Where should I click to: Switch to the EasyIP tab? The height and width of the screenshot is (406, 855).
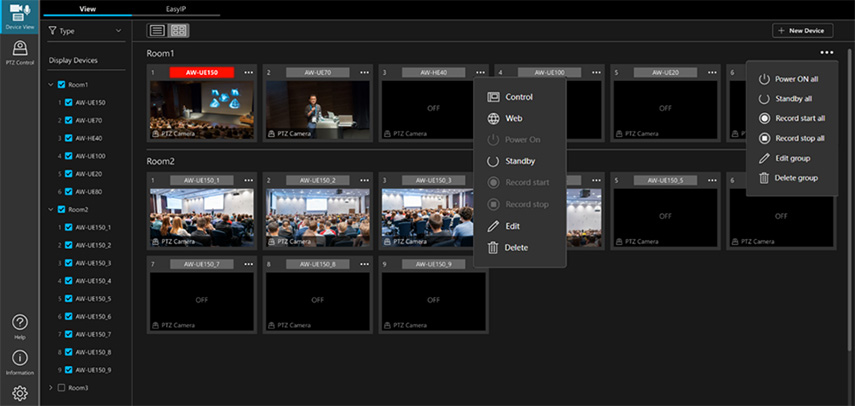[x=176, y=9]
